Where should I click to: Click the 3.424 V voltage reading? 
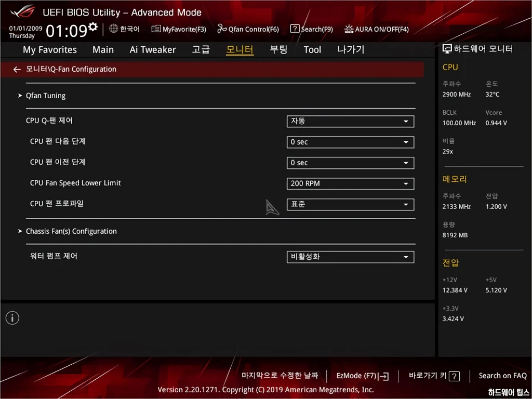coord(453,319)
